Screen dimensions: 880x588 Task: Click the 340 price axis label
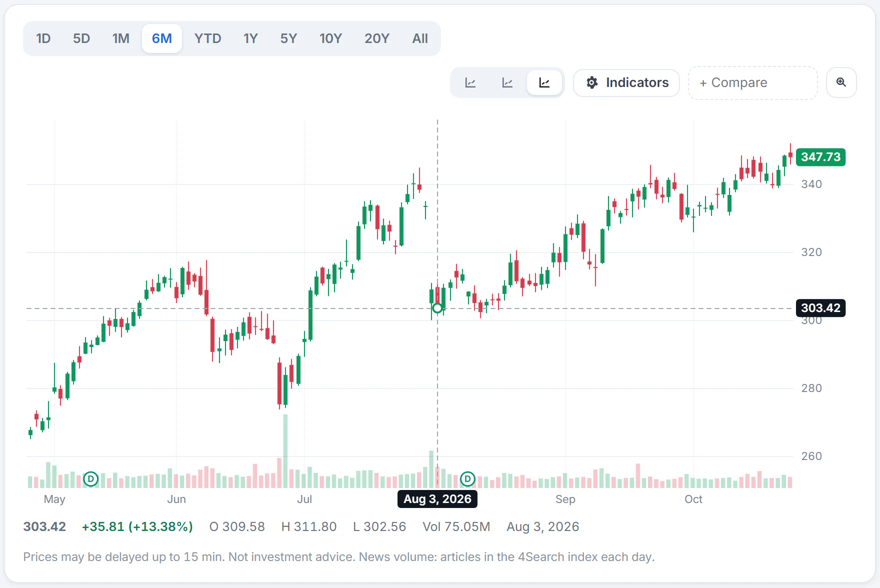(x=811, y=184)
